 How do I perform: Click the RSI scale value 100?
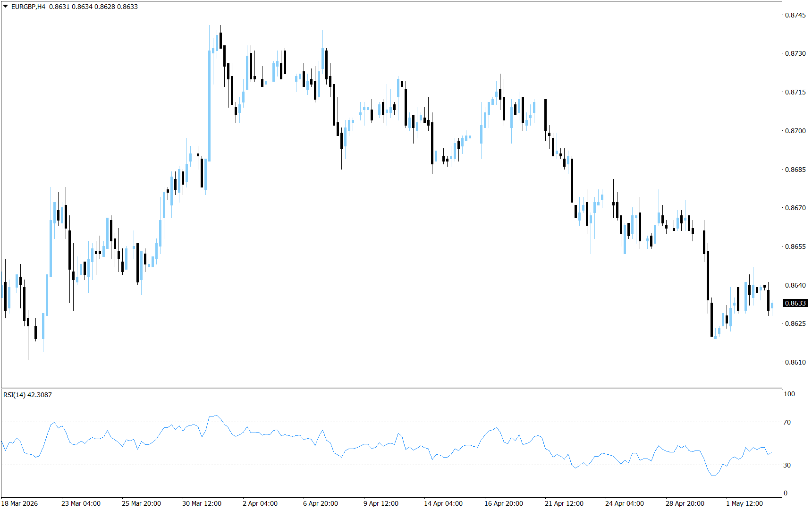pyautogui.click(x=789, y=394)
